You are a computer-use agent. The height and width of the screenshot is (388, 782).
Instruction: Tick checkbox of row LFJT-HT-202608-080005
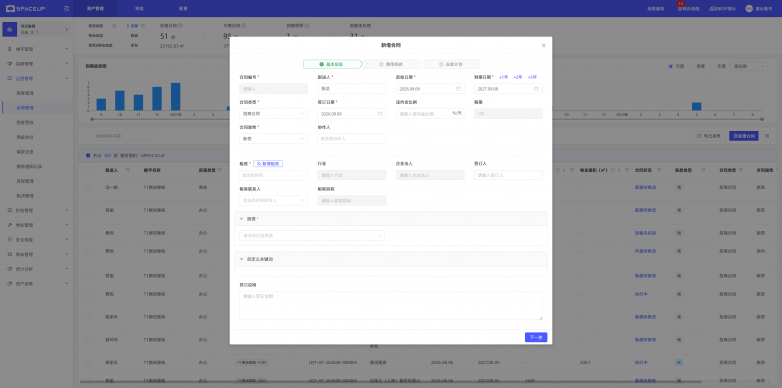tap(88, 363)
